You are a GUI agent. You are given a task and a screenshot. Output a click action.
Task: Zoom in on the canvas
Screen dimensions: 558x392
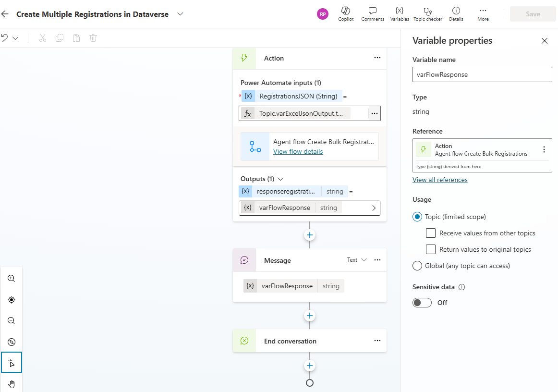12,279
